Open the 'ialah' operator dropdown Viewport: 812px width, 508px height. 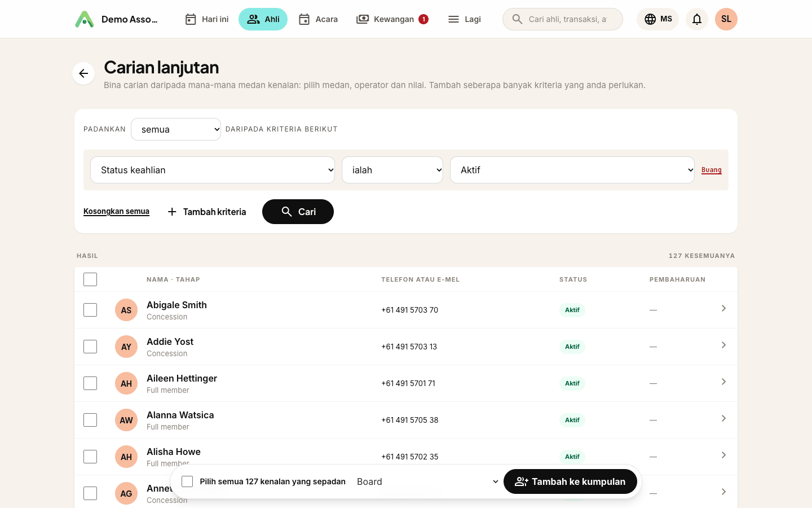point(392,170)
